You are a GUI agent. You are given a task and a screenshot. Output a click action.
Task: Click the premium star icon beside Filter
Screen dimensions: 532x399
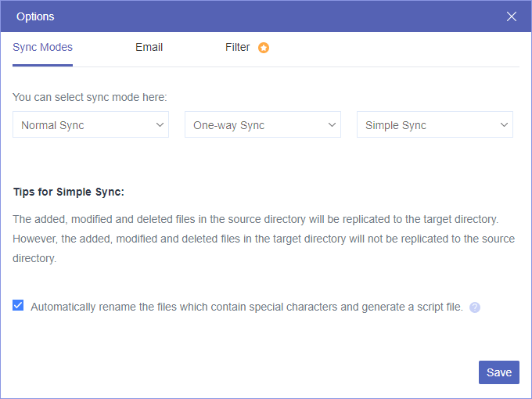tap(264, 48)
